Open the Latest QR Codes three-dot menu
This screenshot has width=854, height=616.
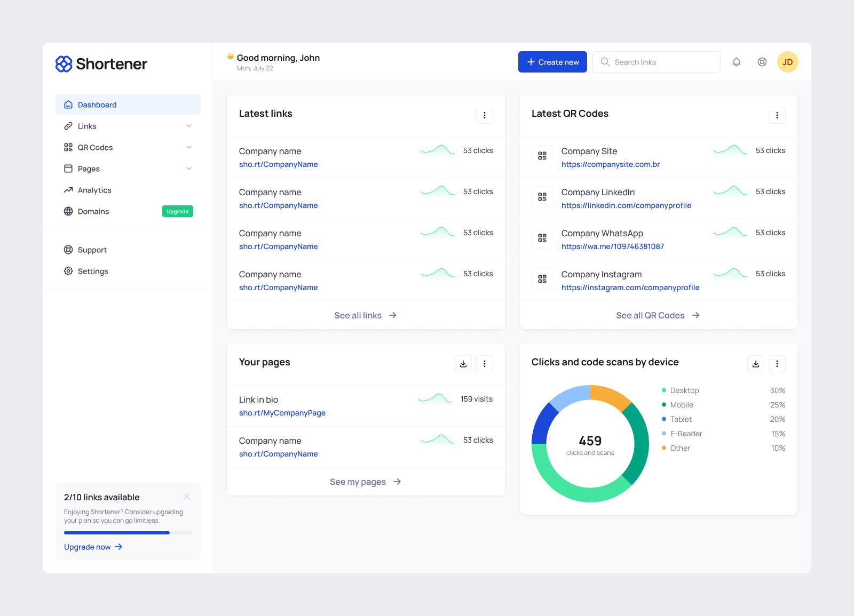pos(777,115)
